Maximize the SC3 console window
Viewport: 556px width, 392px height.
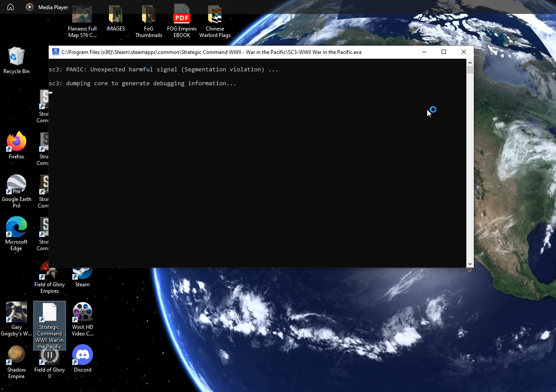click(444, 52)
